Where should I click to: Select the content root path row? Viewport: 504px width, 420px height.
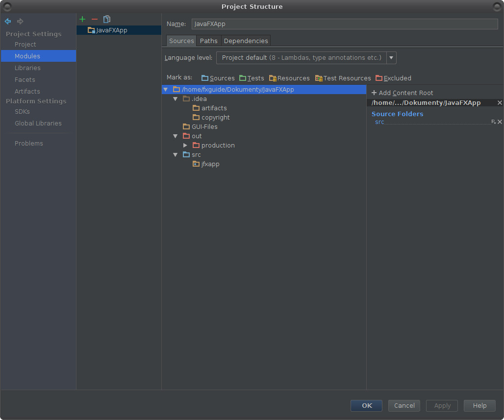click(264, 90)
